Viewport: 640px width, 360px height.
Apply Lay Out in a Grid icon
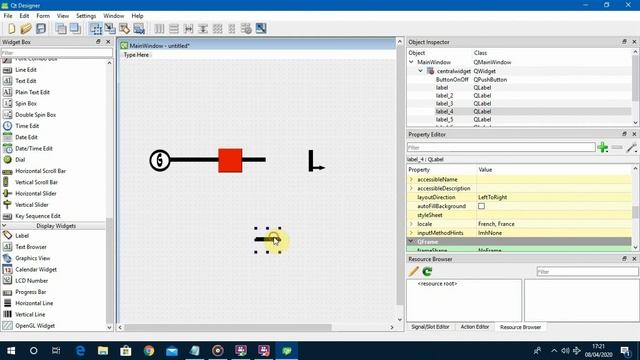[218, 29]
